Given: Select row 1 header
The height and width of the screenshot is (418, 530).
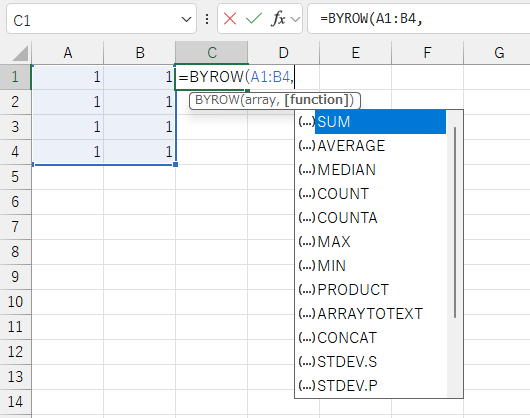Looking at the screenshot, I should pyautogui.click(x=15, y=77).
